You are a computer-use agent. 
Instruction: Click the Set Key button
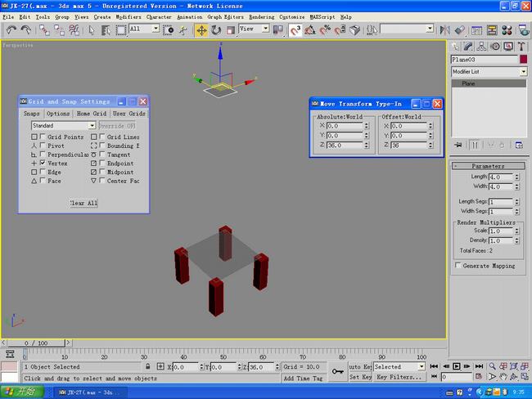click(x=360, y=377)
